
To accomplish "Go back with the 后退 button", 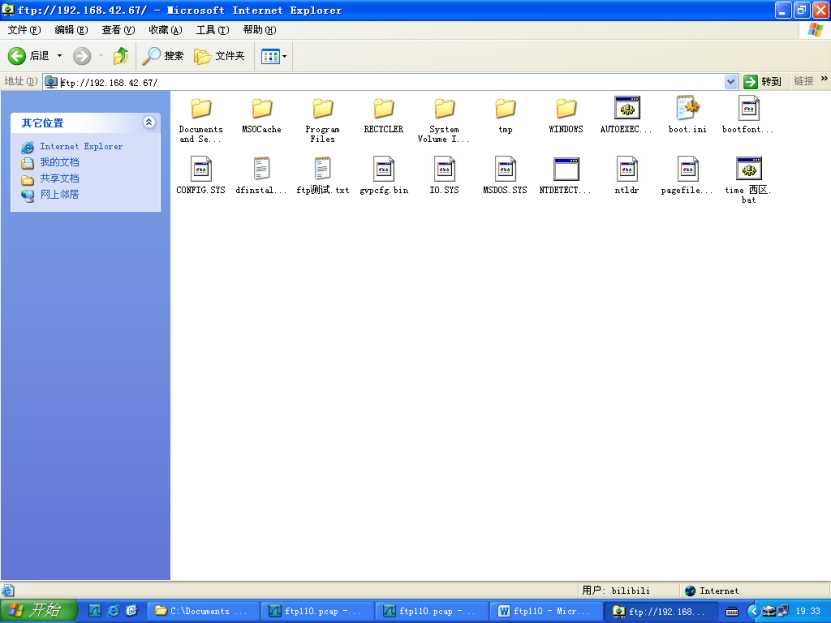I will [29, 56].
